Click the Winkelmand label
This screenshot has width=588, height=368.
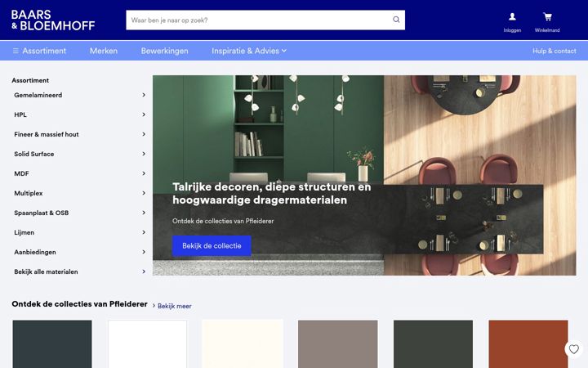point(547,30)
